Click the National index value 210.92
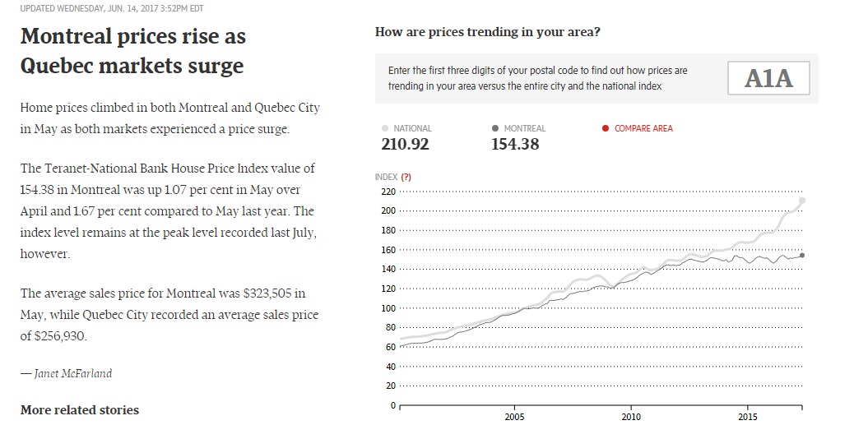Screen dimensions: 868x425 (x=405, y=145)
